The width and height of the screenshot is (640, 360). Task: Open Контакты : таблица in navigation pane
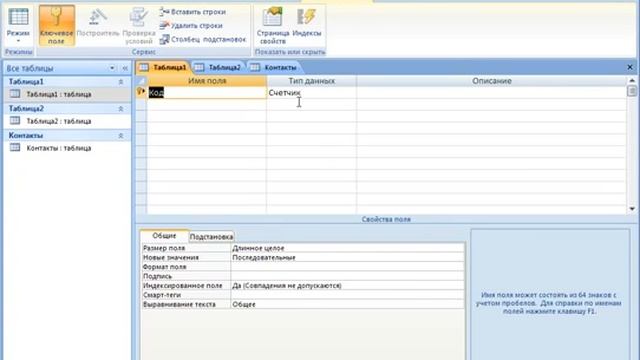(59, 148)
